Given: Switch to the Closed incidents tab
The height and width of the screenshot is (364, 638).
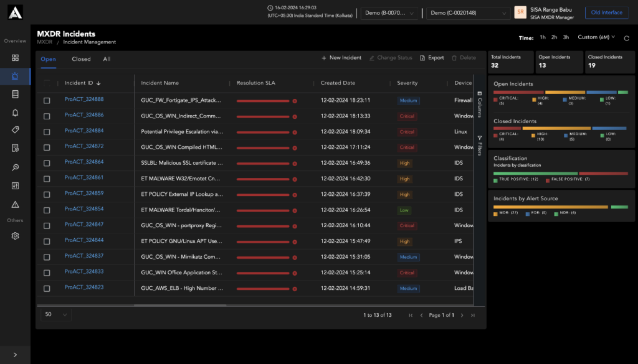Looking at the screenshot, I should pos(81,59).
